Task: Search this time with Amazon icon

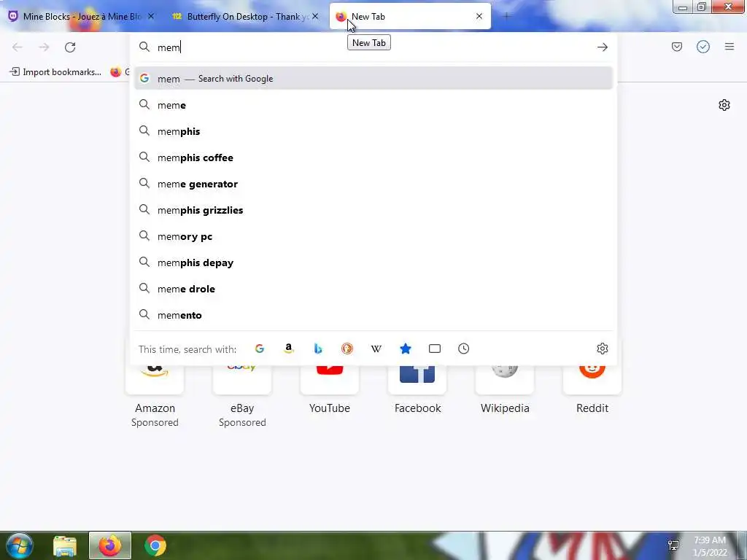Action: (289, 349)
